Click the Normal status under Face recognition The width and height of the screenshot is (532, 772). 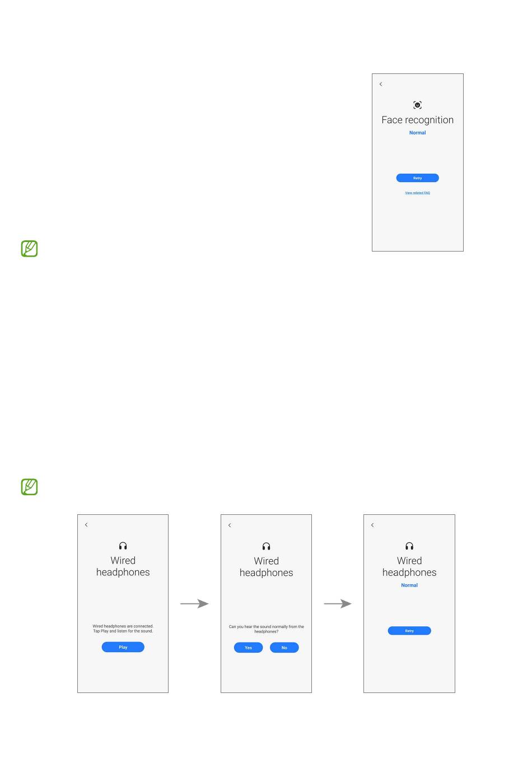tap(417, 133)
